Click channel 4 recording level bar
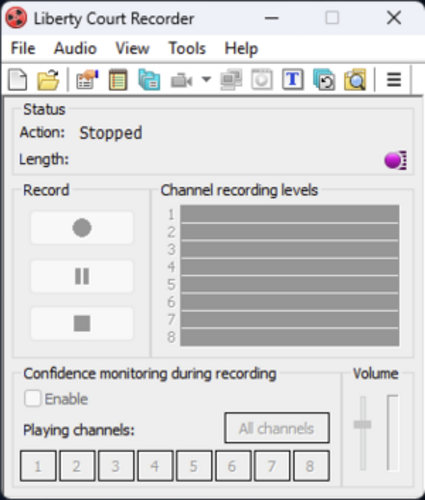The width and height of the screenshot is (425, 500). (289, 267)
